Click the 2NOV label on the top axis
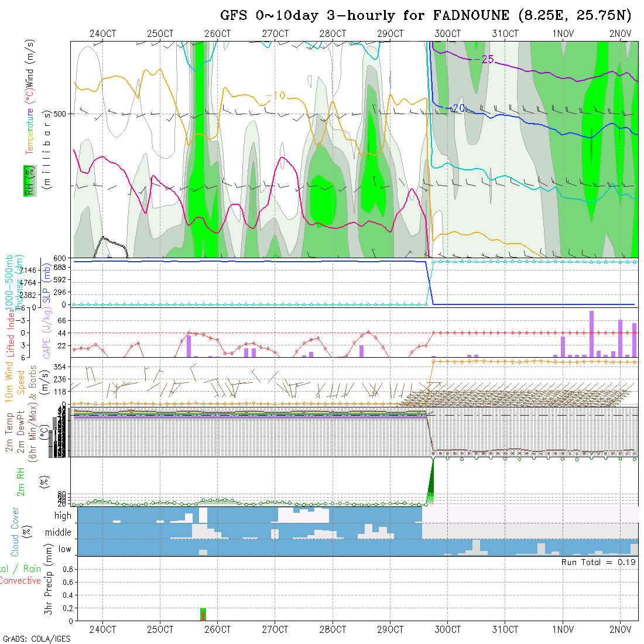 [620, 34]
